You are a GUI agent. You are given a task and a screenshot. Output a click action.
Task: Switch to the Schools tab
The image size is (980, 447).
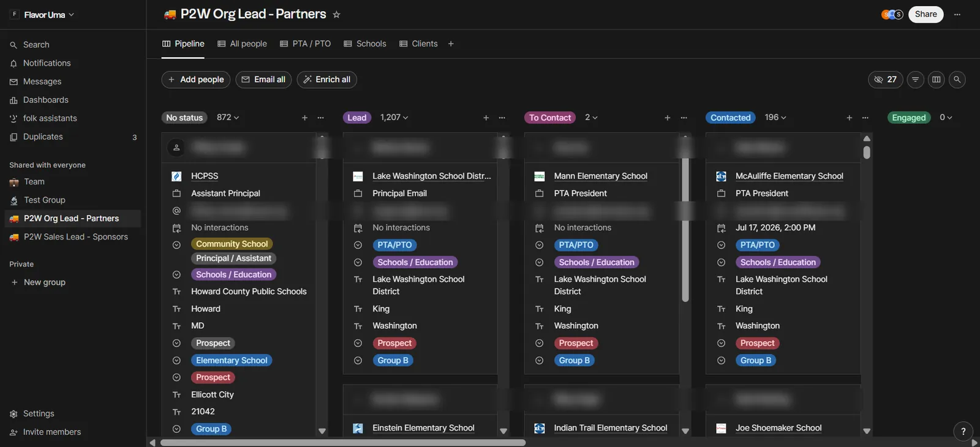pyautogui.click(x=365, y=44)
